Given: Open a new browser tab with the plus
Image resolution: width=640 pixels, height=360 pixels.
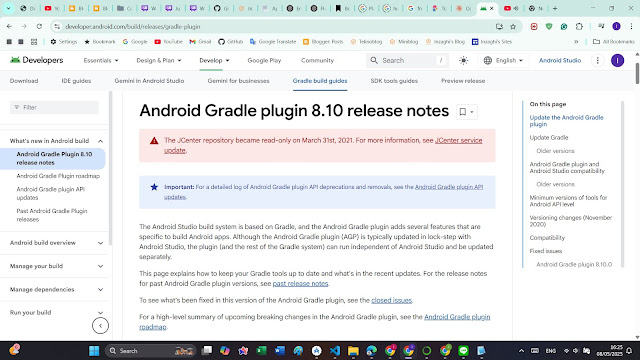Looking at the screenshot, I should tap(555, 8).
